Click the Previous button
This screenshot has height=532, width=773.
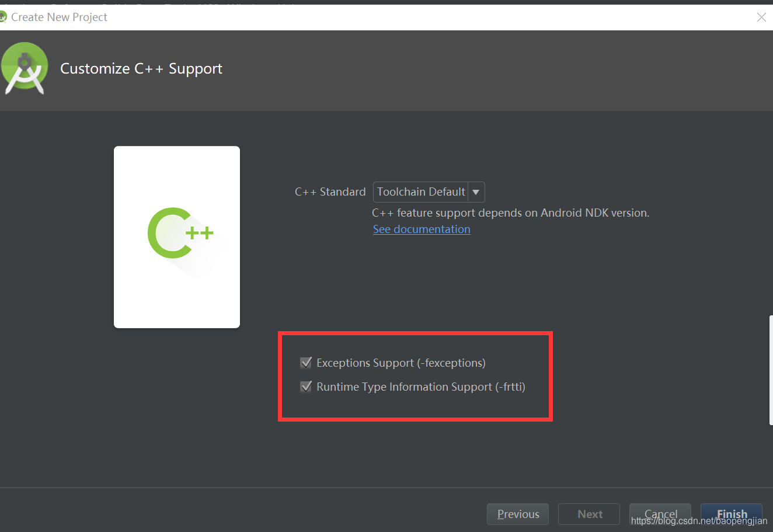coord(518,514)
